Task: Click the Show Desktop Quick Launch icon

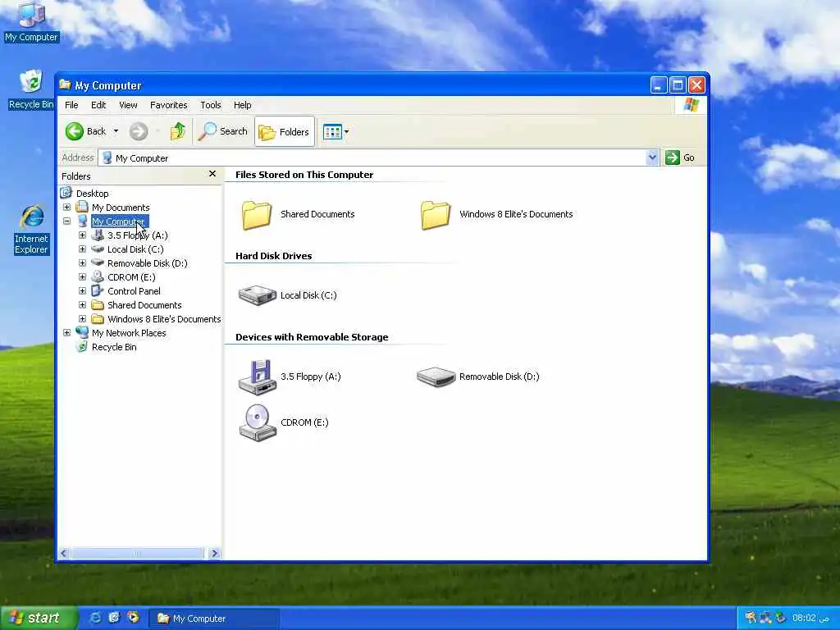Action: coord(114,618)
